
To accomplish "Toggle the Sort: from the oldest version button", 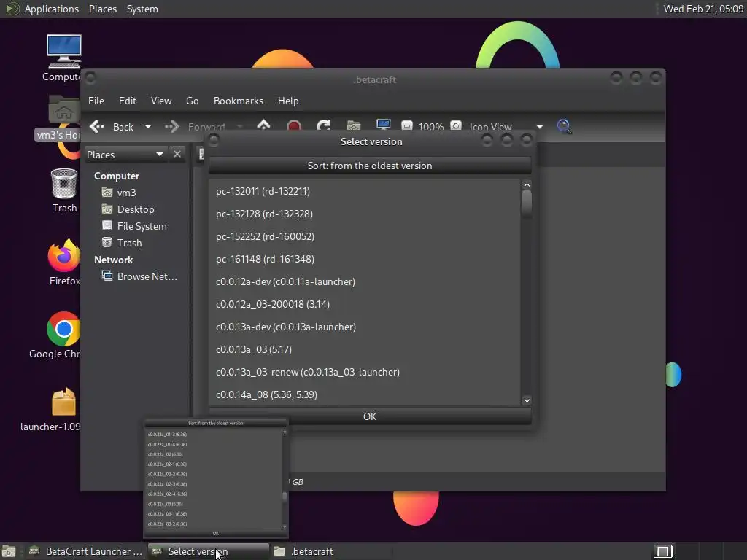I will click(x=370, y=166).
